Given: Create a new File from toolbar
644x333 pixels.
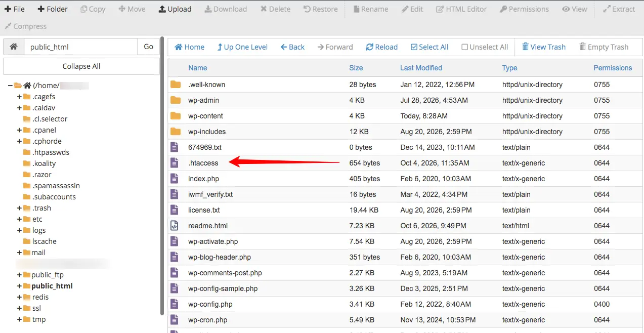Looking at the screenshot, I should click(15, 9).
